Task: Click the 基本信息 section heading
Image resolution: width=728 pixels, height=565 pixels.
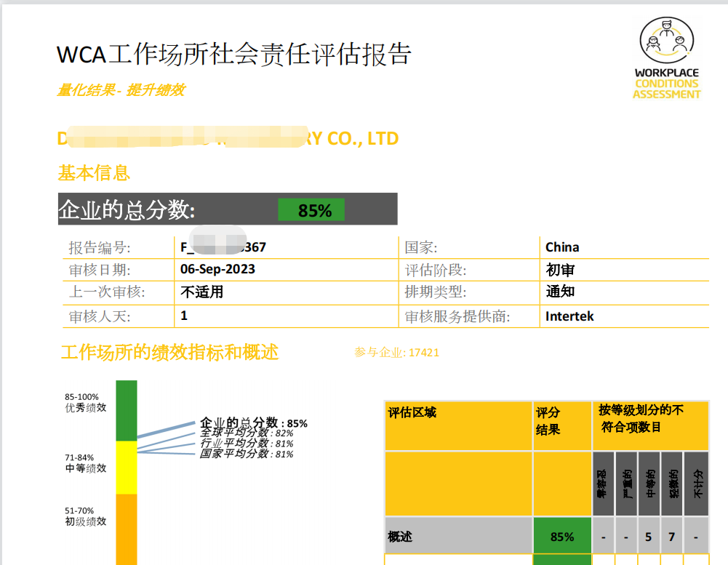Action: click(x=96, y=173)
